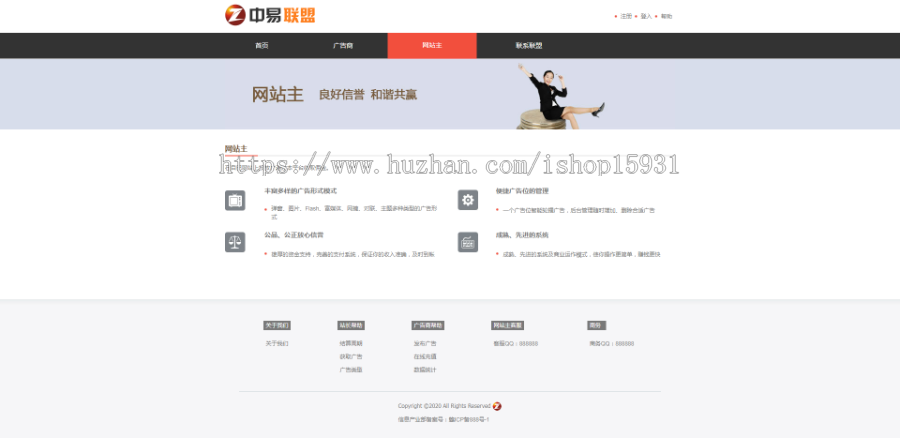Click the 公正放心信誉 feature heading
This screenshot has width=900, height=438.
(293, 235)
